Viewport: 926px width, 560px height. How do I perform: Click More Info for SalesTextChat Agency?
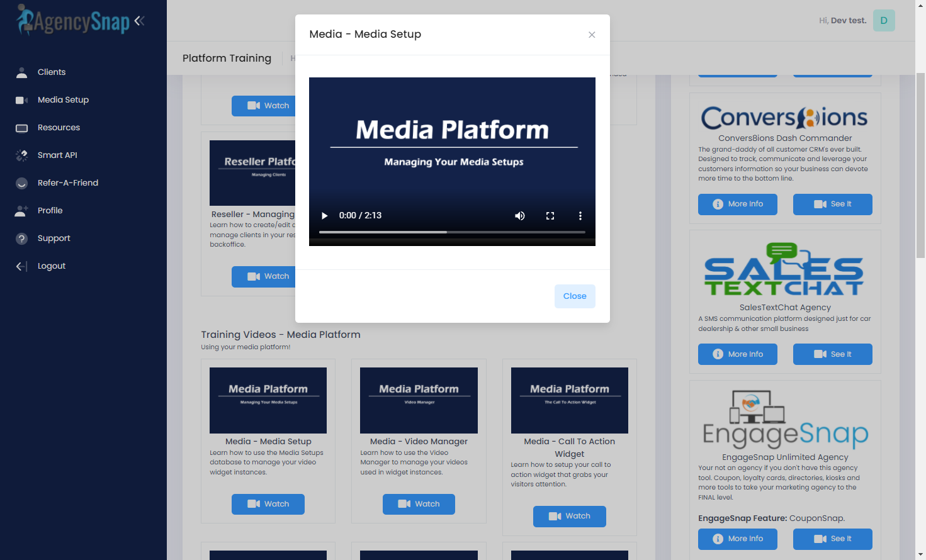point(737,354)
